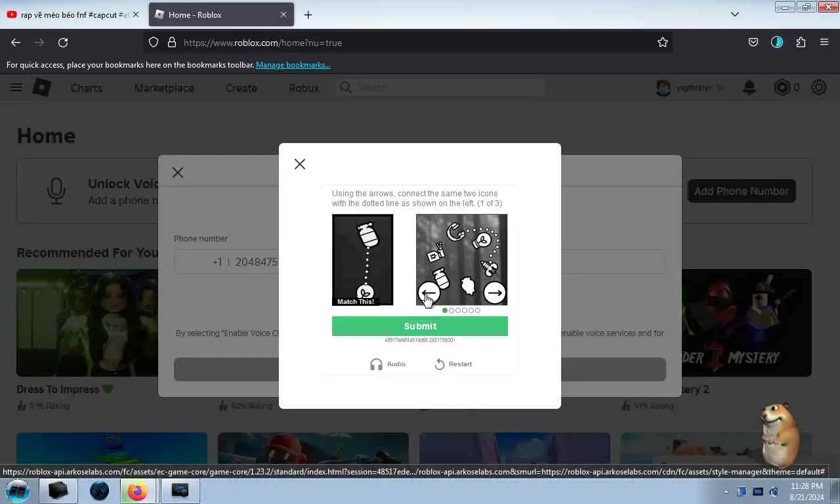Go to Roblox Marketplace page
Screen dimensions: 840x504
pyautogui.click(x=164, y=88)
